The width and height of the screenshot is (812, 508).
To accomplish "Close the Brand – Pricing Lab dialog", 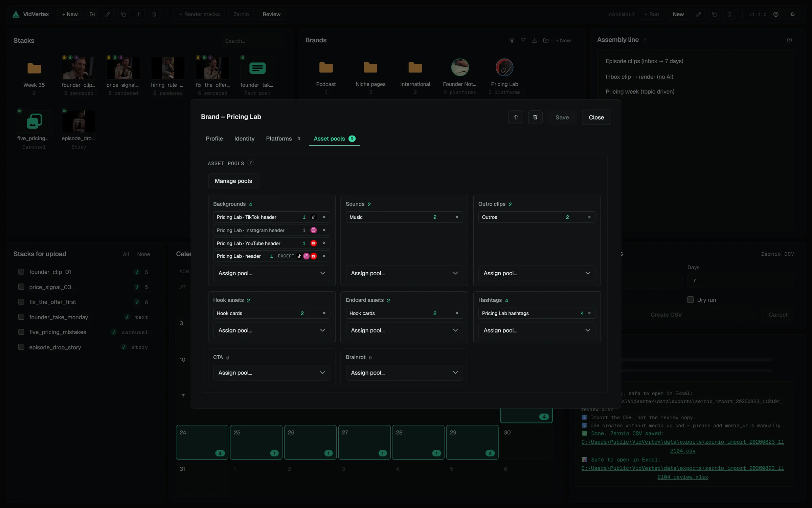I will click(x=596, y=117).
